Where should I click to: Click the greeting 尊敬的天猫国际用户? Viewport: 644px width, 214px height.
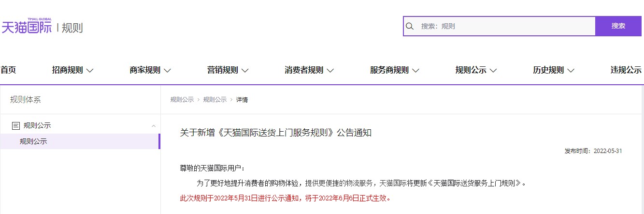click(213, 168)
